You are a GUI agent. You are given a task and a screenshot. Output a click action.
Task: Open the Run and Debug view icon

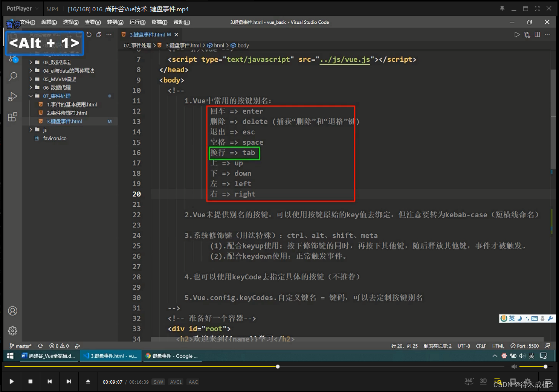(x=13, y=97)
